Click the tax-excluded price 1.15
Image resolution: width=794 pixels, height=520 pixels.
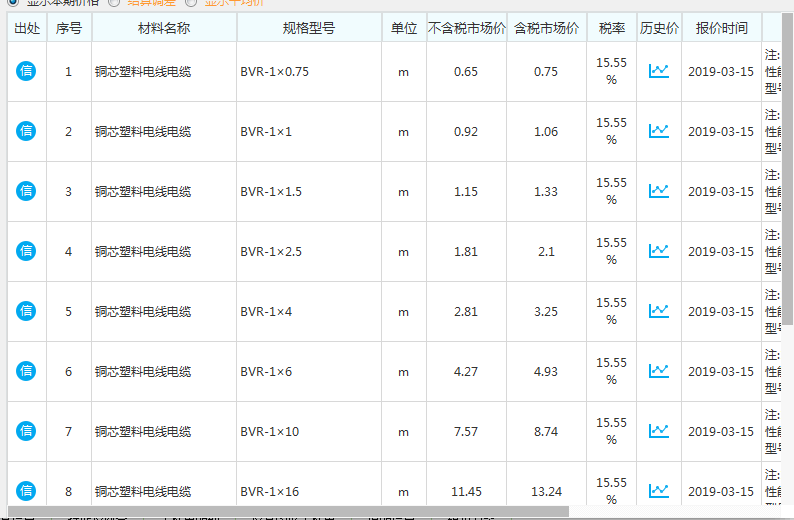click(466, 191)
